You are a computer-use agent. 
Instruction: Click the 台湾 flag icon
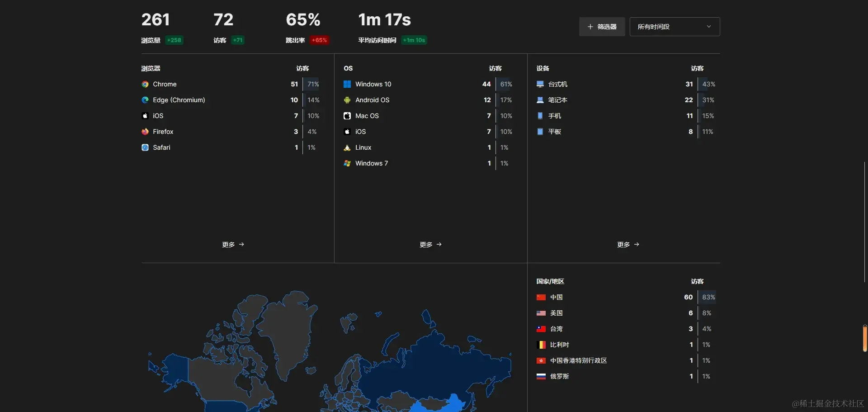click(541, 329)
